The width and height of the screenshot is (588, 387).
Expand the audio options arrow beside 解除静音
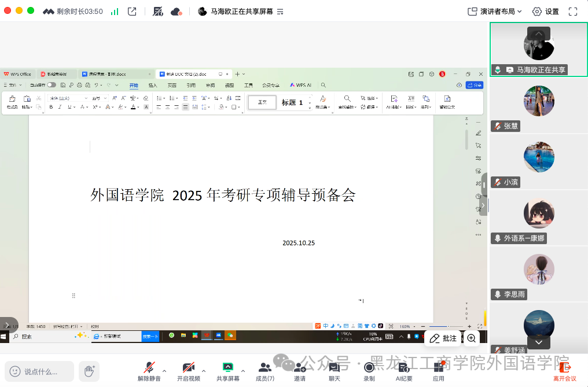pyautogui.click(x=164, y=371)
